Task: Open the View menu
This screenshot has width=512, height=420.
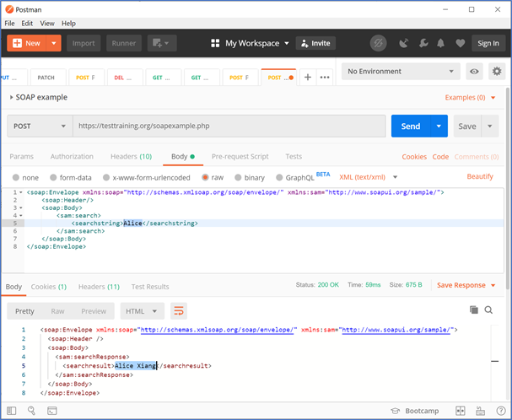Action: 47,24
